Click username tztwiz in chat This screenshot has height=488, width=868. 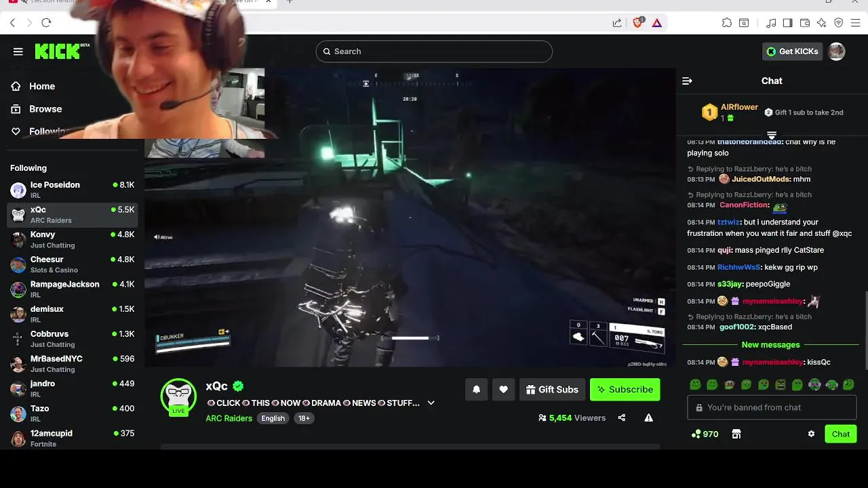[728, 222]
